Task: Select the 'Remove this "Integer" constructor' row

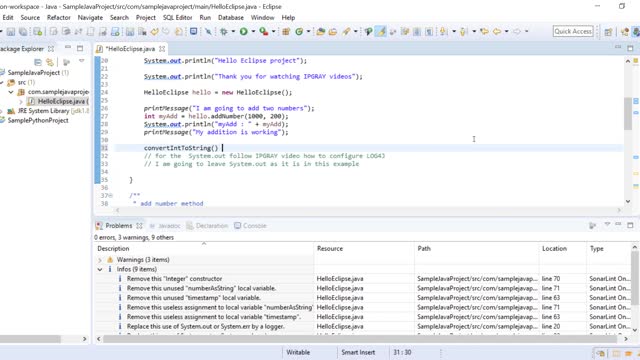Action: [x=363, y=279]
